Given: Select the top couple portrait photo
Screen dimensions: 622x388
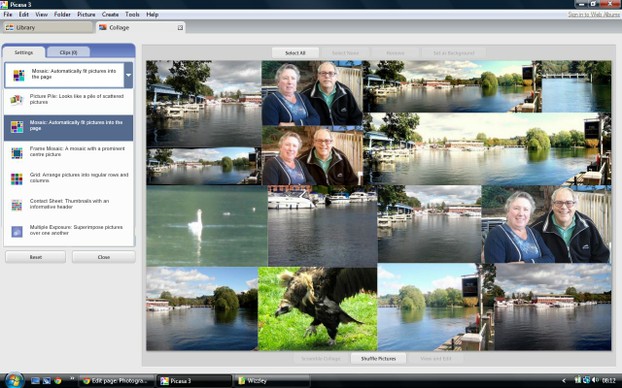Looking at the screenshot, I should [312, 93].
